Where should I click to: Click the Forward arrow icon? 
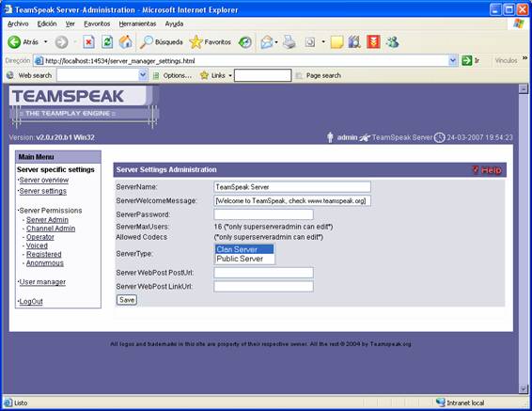(x=61, y=42)
